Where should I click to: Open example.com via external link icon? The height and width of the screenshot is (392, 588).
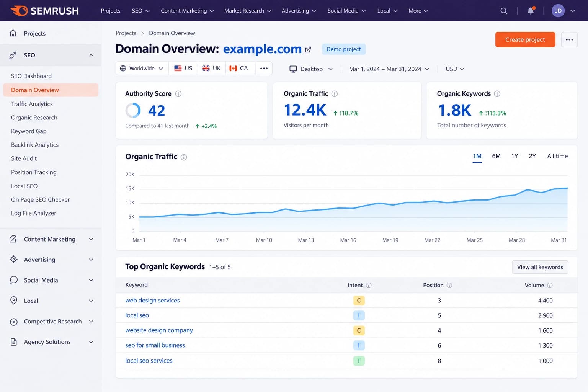click(x=308, y=49)
